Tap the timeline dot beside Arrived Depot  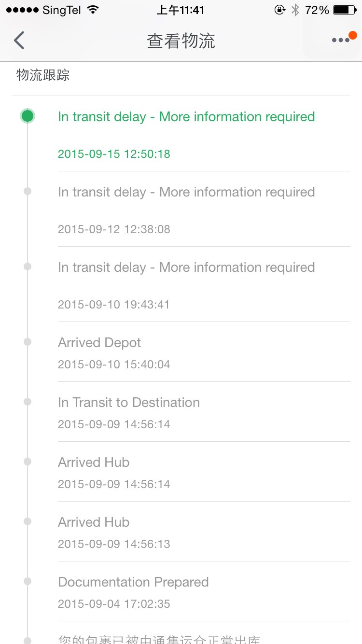[x=28, y=342]
